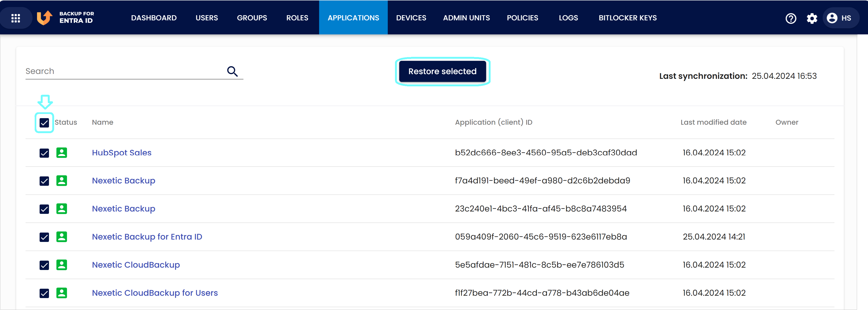Open the Devices tab
The height and width of the screenshot is (310, 868).
click(x=411, y=18)
